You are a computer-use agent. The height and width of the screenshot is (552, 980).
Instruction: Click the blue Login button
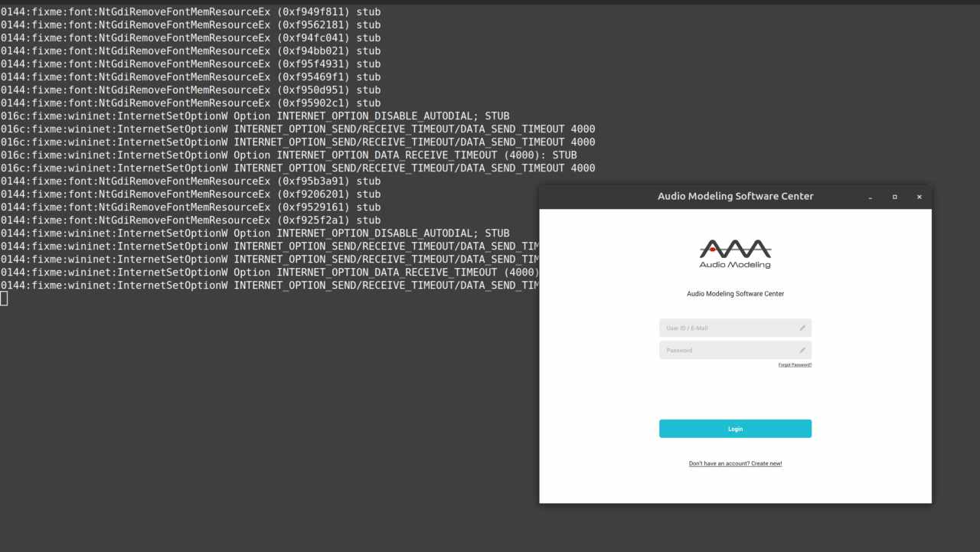(x=735, y=429)
